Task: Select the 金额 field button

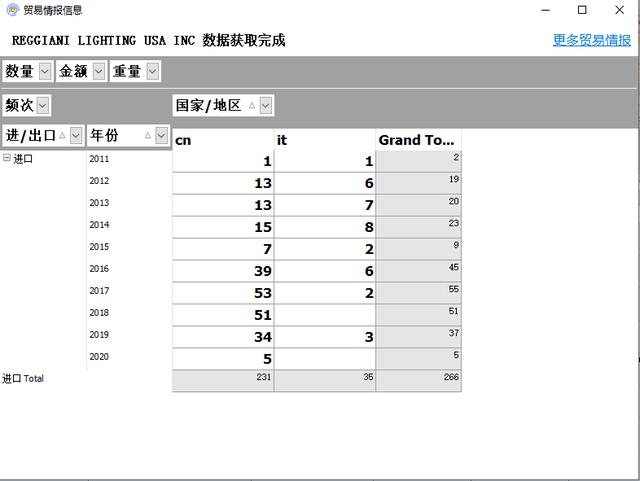Action: pos(82,71)
